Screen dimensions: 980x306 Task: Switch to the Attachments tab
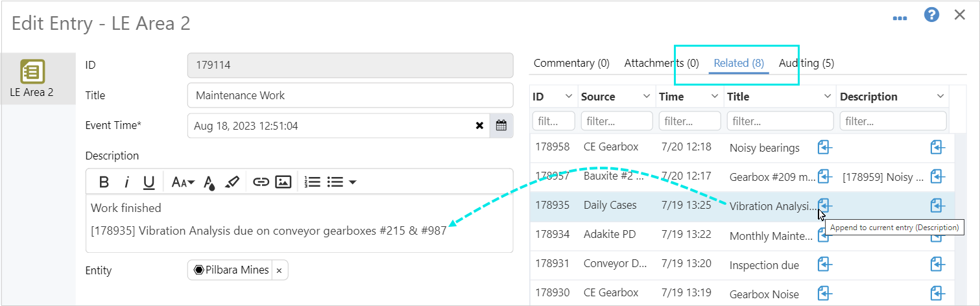pyautogui.click(x=661, y=63)
